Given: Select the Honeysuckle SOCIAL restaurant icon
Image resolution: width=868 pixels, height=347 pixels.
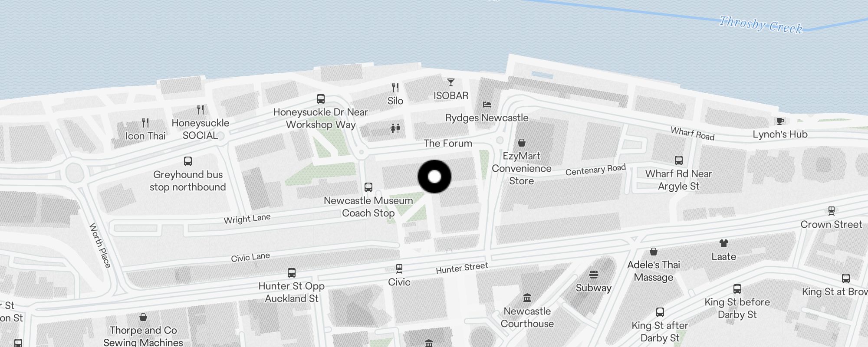Looking at the screenshot, I should click(x=201, y=110).
